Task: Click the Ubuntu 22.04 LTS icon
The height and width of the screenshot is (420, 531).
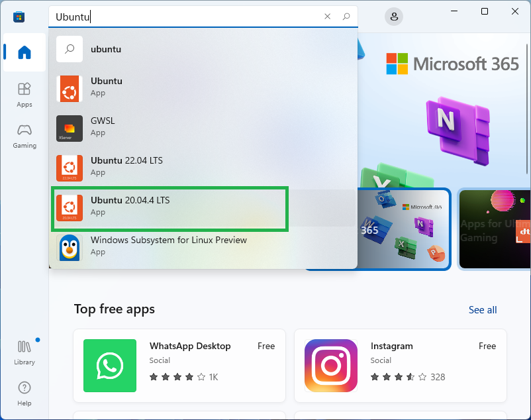Action: (x=70, y=168)
